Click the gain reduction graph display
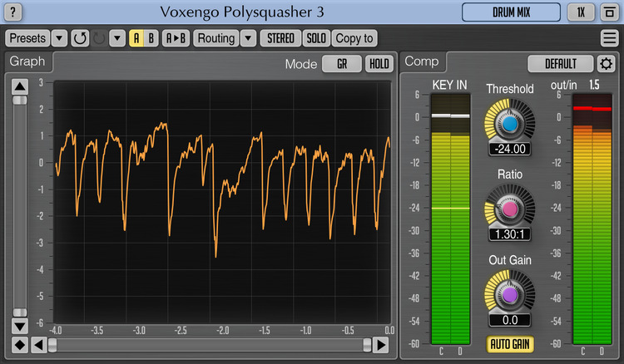Image resolution: width=624 pixels, height=364 pixels. tap(222, 202)
